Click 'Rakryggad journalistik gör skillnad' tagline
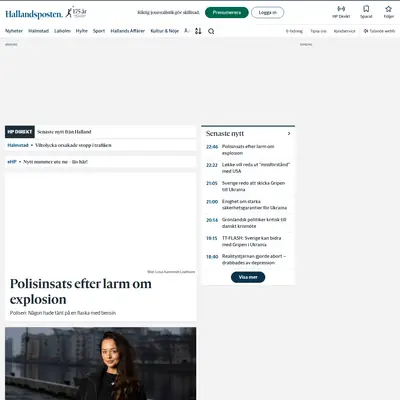 pyautogui.click(x=168, y=13)
